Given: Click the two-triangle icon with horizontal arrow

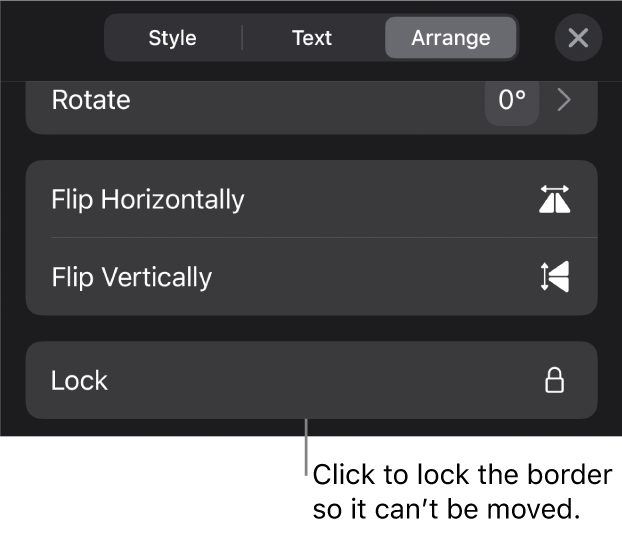Looking at the screenshot, I should [x=554, y=200].
